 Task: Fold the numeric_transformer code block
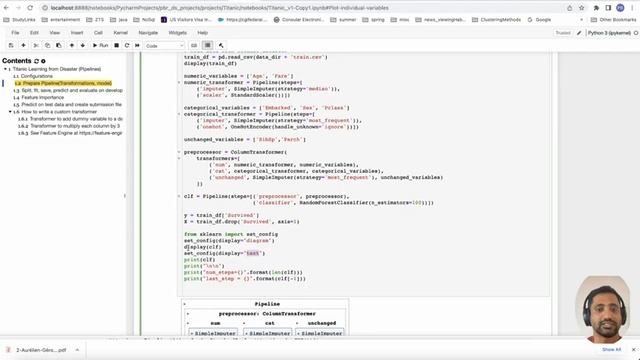coord(179,82)
